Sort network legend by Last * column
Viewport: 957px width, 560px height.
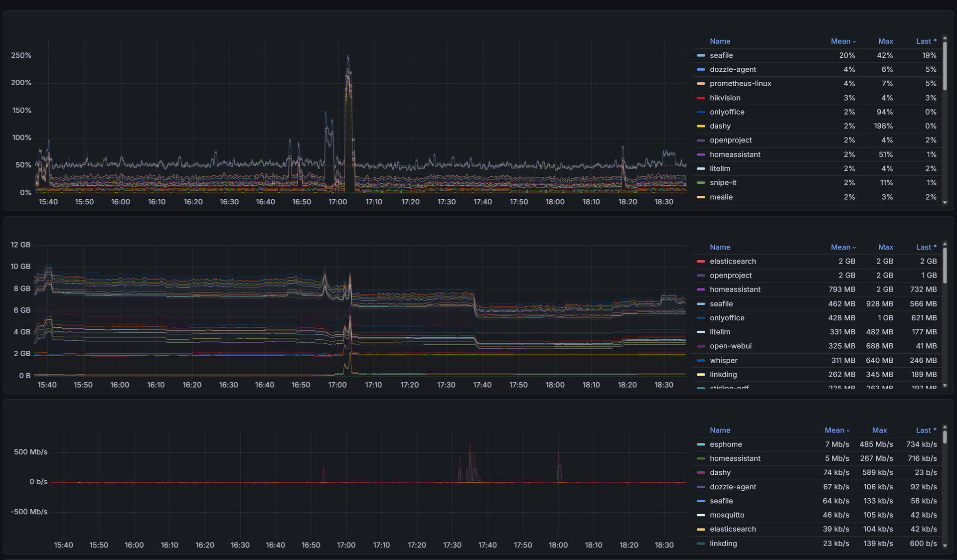click(x=926, y=430)
